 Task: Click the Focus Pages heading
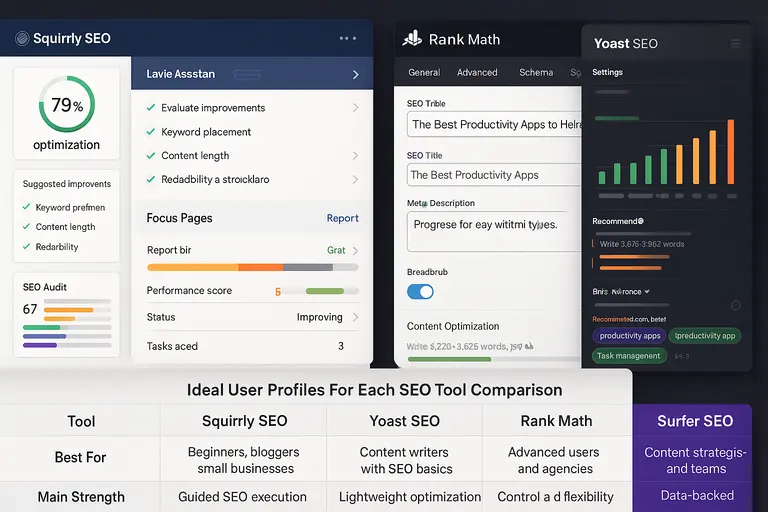click(179, 218)
